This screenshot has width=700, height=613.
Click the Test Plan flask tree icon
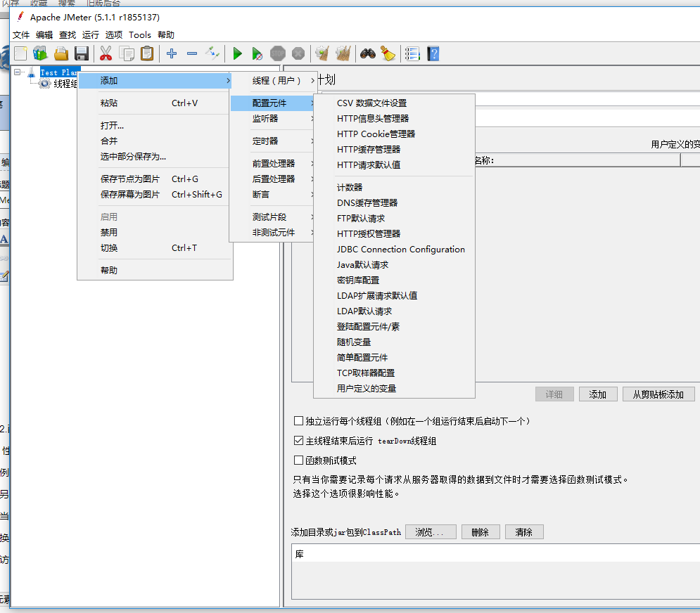click(31, 72)
